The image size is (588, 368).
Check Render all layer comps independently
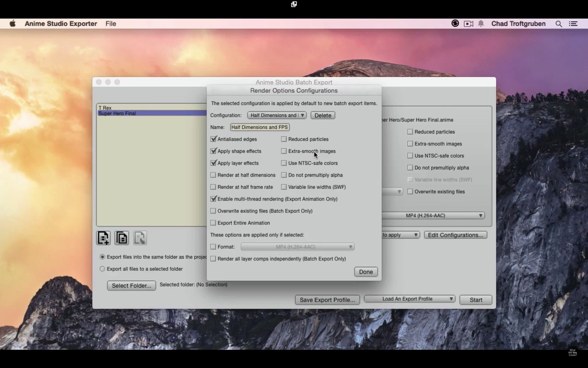coord(213,259)
